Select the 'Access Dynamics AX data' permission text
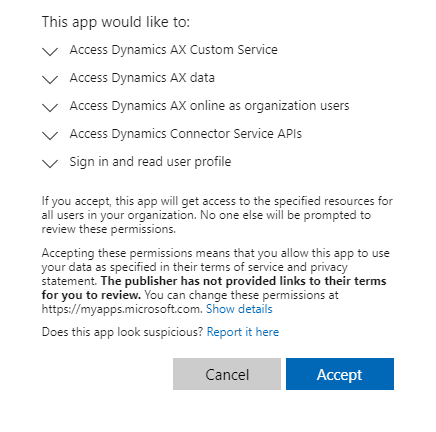Image resolution: width=436 pixels, height=432 pixels. [142, 78]
